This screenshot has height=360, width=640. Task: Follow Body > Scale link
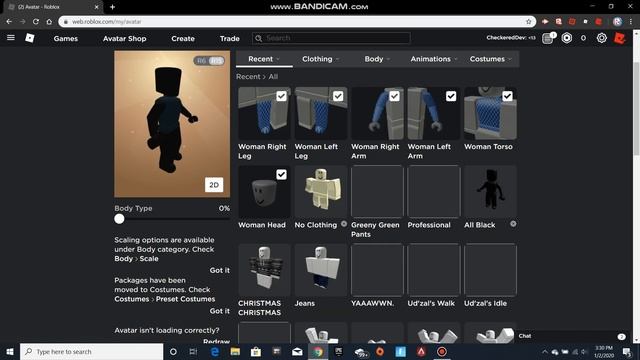(136, 258)
